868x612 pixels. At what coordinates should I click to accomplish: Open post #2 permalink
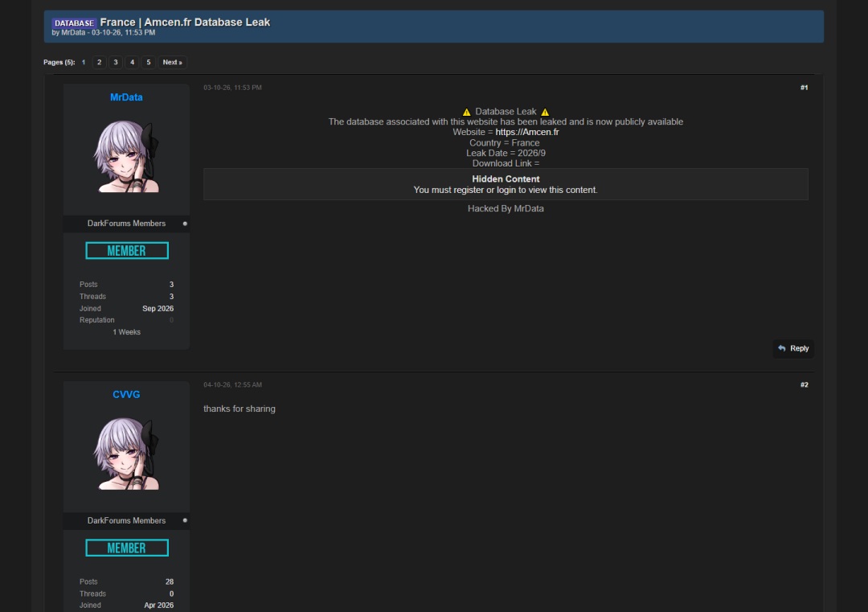(x=805, y=385)
